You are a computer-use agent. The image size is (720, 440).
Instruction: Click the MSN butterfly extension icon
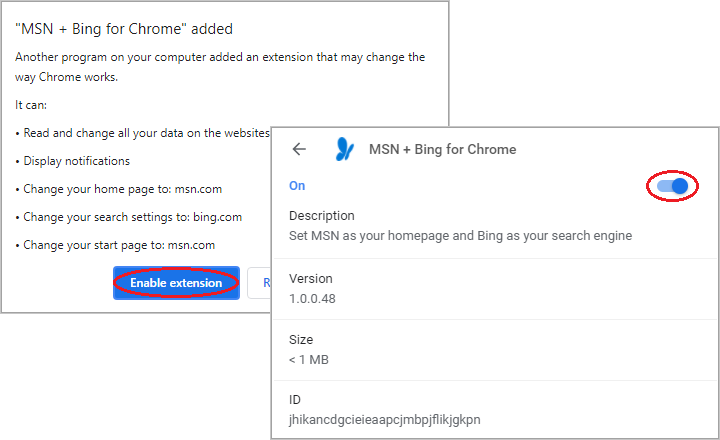point(344,149)
